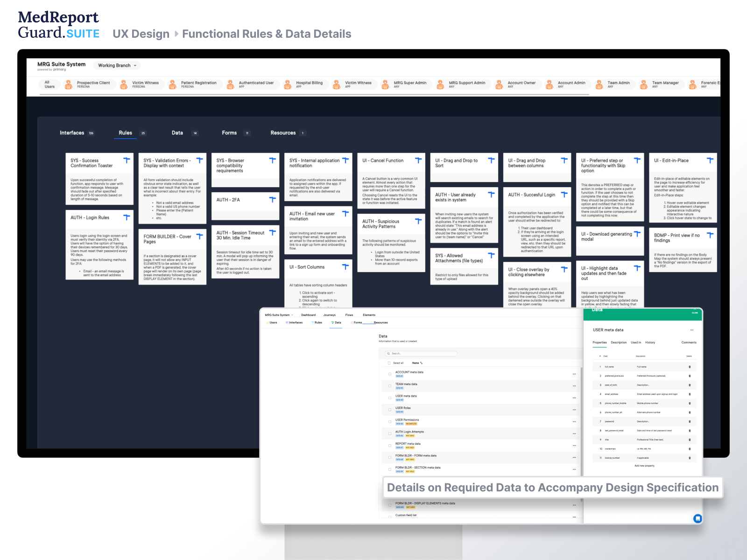Open the USER meta data panel options menu
The height and width of the screenshot is (560, 747).
pos(692,330)
